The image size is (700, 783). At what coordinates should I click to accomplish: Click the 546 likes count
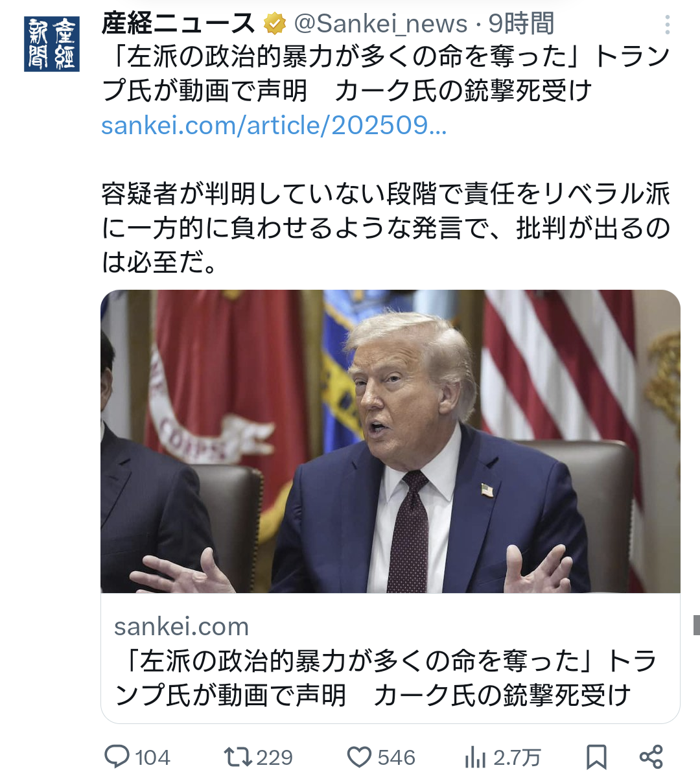click(x=396, y=757)
